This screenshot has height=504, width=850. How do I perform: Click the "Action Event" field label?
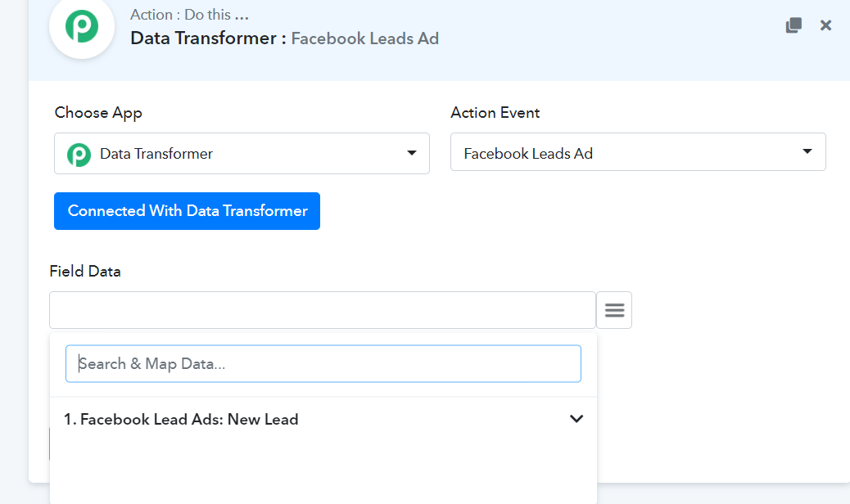[495, 113]
